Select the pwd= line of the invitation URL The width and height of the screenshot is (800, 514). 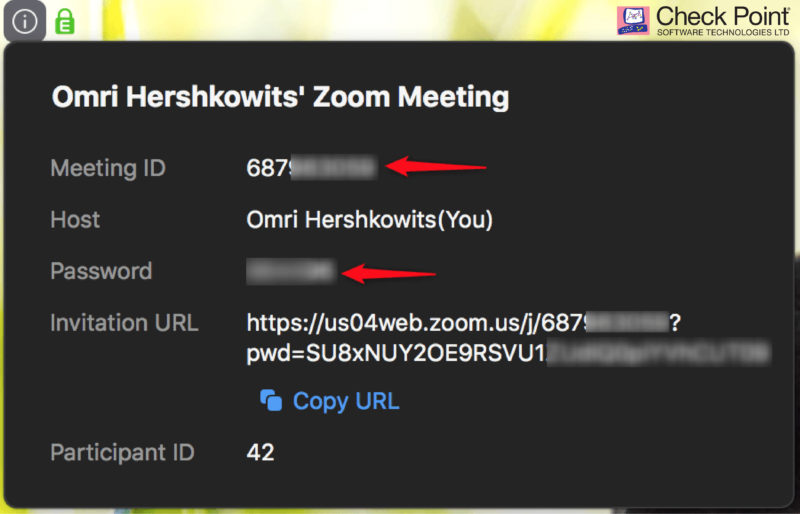tap(508, 353)
